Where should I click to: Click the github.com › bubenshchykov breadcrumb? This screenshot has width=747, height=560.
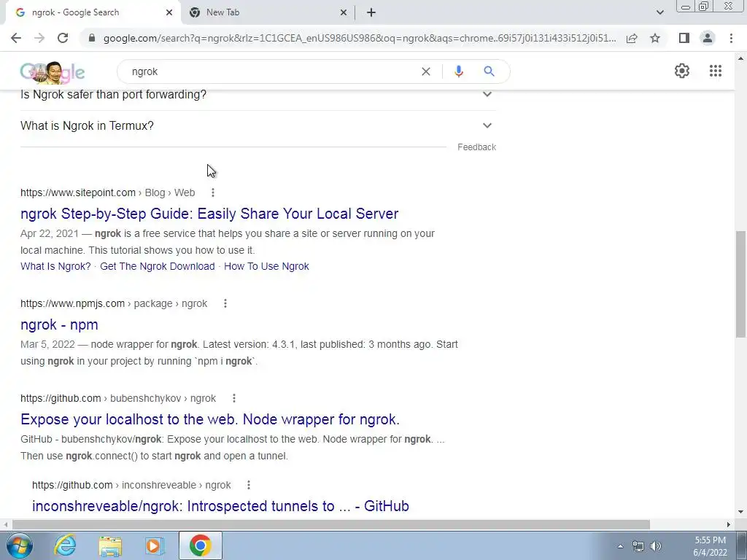pyautogui.click(x=118, y=399)
